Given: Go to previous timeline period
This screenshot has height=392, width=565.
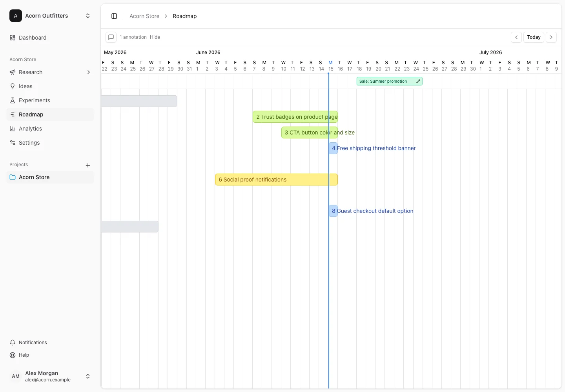Looking at the screenshot, I should tap(516, 37).
